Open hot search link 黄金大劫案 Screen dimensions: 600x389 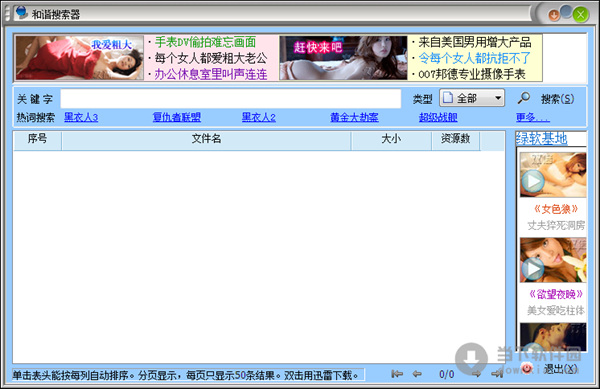[354, 117]
